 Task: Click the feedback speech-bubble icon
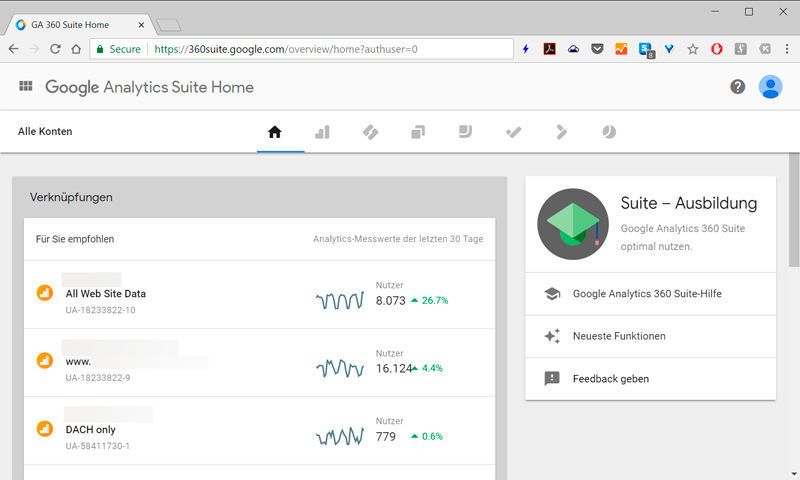click(x=552, y=378)
